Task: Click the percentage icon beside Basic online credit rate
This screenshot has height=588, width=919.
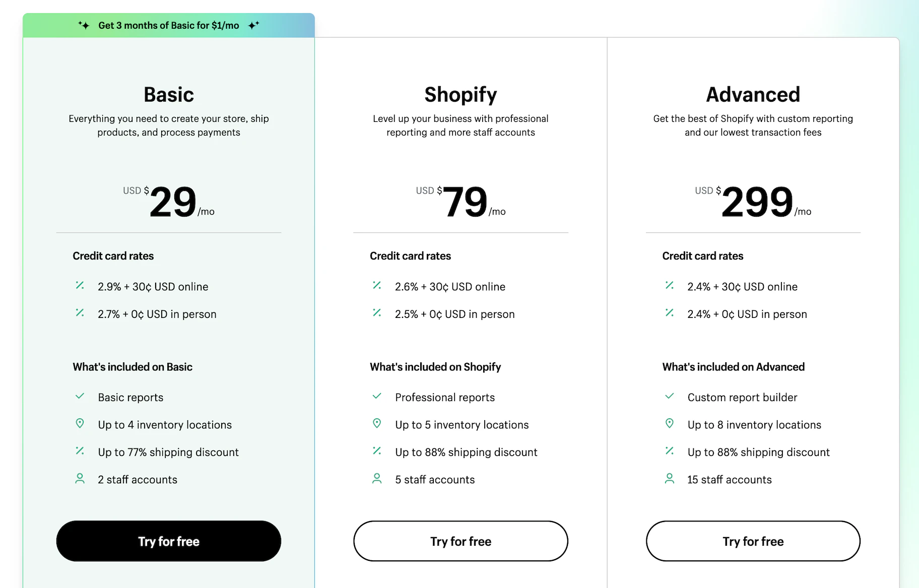Action: point(80,286)
